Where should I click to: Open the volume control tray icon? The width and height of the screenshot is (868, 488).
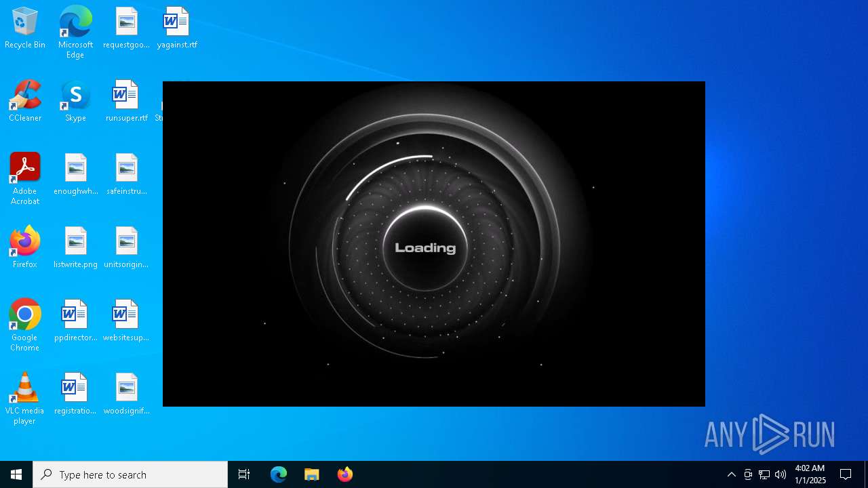coord(781,474)
